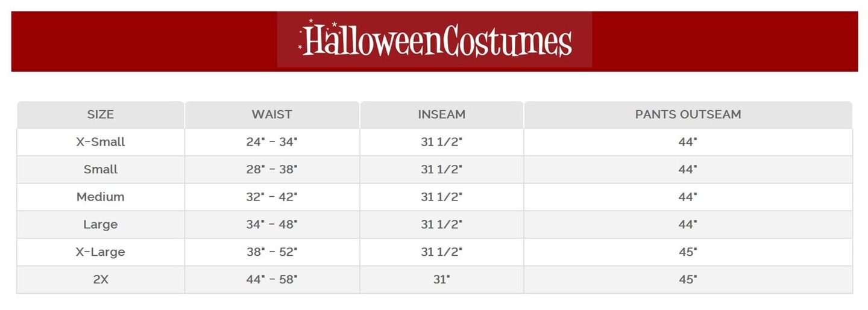Click the WAIST column header
Screen dimensions: 868x310
pos(272,114)
